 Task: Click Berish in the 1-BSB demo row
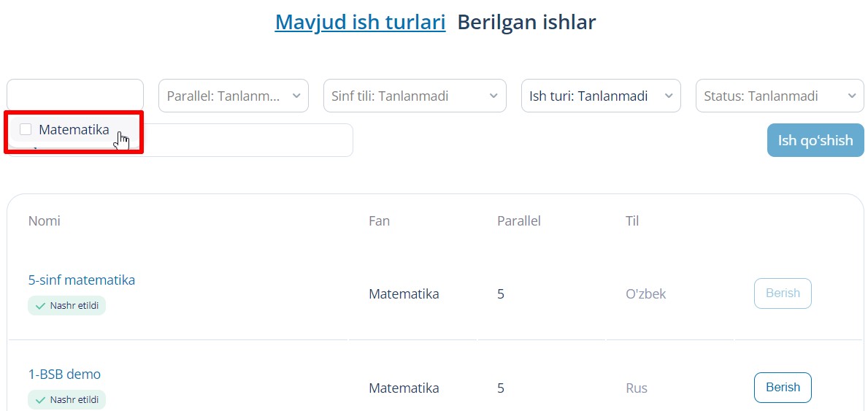(x=783, y=388)
